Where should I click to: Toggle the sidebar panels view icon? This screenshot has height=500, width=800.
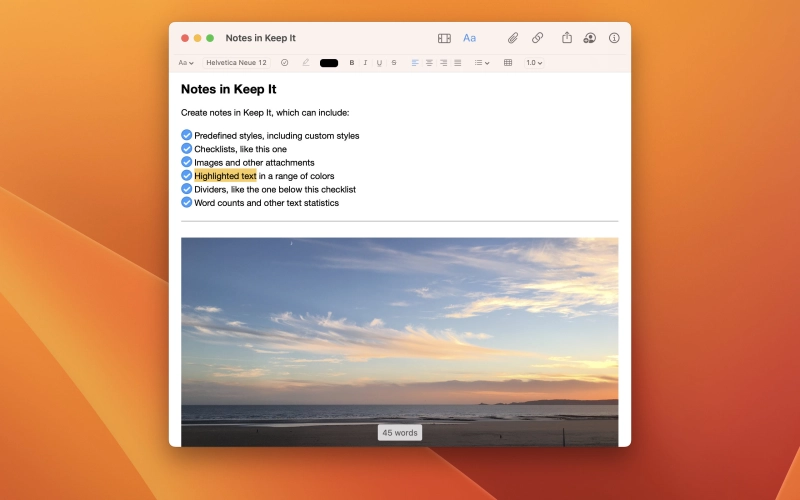click(444, 38)
